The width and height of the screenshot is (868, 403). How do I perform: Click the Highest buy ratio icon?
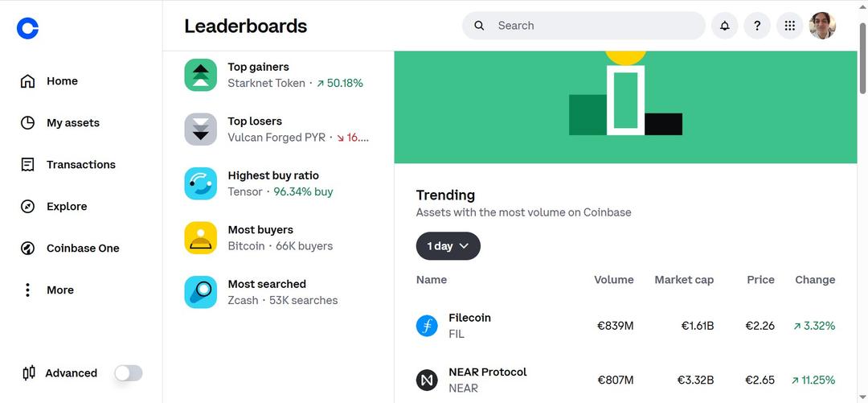(x=201, y=183)
